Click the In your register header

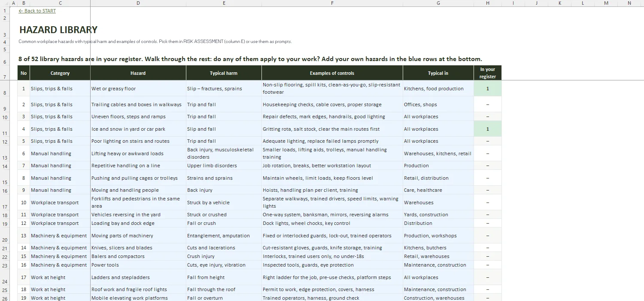point(488,73)
